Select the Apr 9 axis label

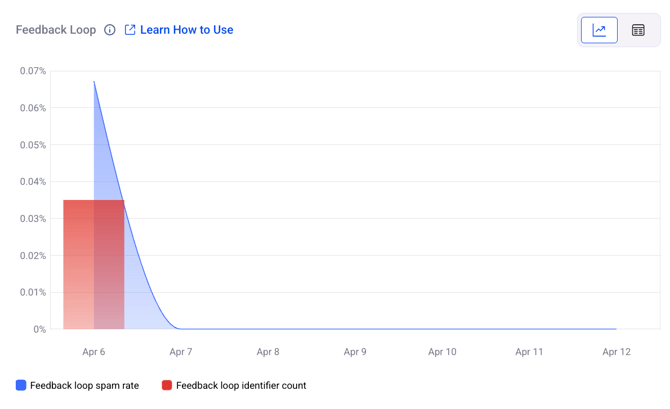[355, 352]
